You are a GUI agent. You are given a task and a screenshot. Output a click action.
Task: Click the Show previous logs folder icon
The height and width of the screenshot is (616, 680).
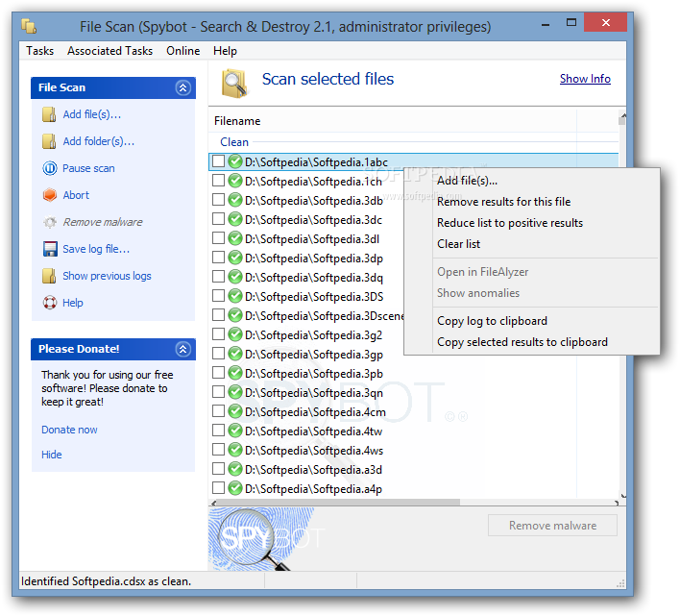coord(49,276)
